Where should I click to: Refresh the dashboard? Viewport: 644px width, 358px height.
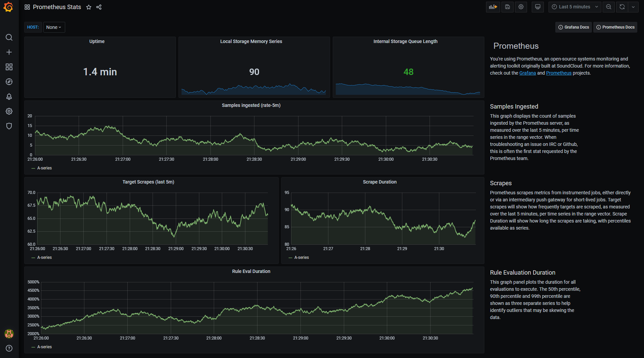pos(622,7)
